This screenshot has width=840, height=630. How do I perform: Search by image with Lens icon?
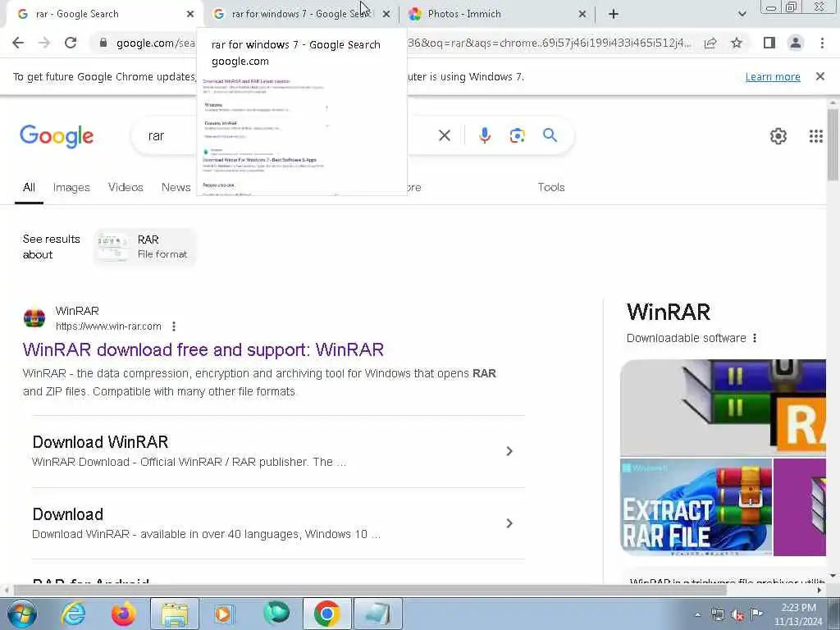pos(517,135)
